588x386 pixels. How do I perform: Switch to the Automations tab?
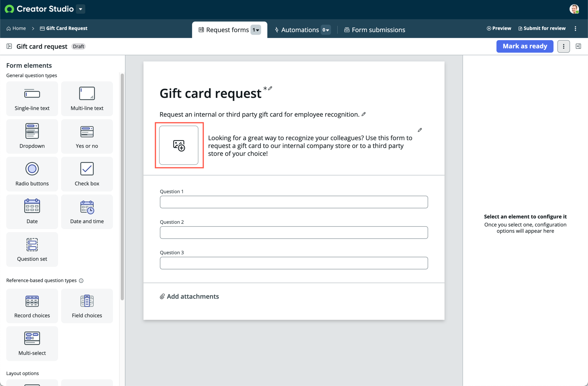[297, 30]
